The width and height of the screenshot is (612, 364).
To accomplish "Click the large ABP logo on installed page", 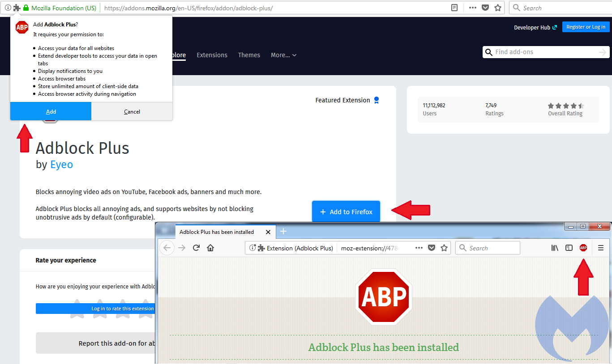I will [x=384, y=296].
